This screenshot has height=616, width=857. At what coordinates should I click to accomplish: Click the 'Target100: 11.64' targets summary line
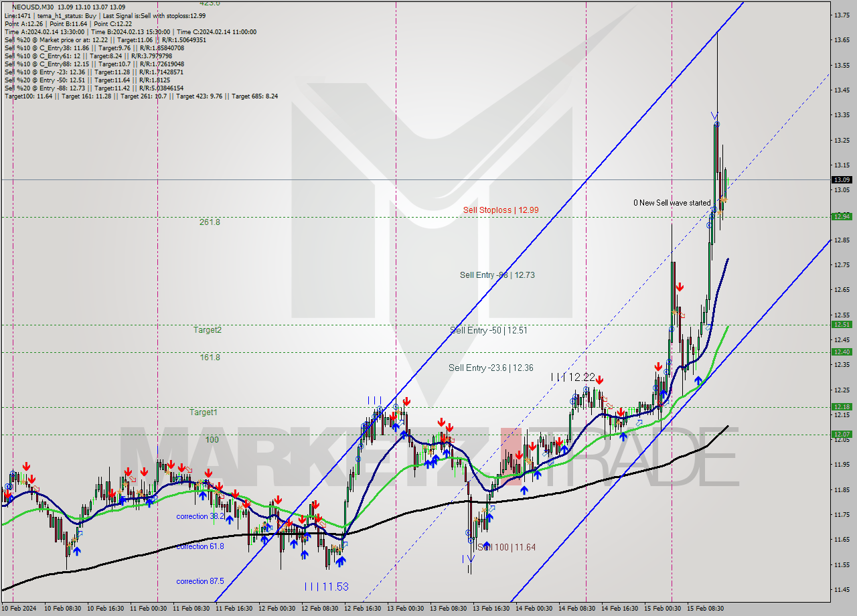click(141, 96)
